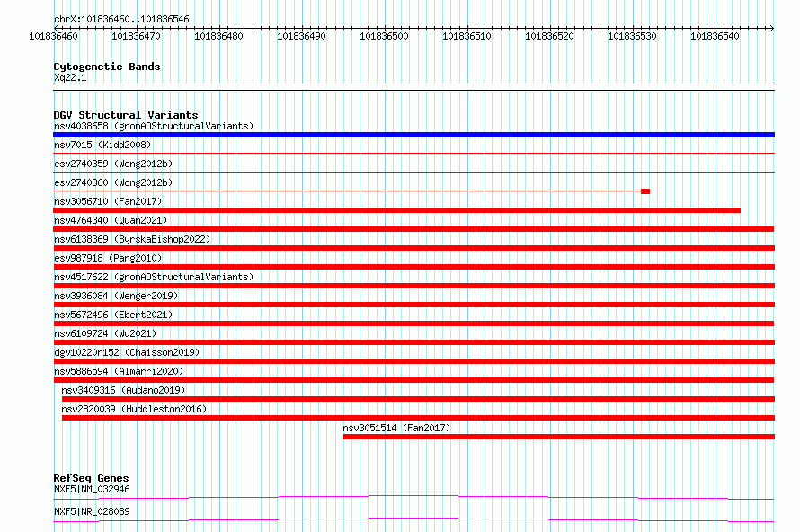Viewport: 800px width, 532px height.
Task: Open variant nsv5886594 (Almarri2020) label
Action: tap(119, 371)
